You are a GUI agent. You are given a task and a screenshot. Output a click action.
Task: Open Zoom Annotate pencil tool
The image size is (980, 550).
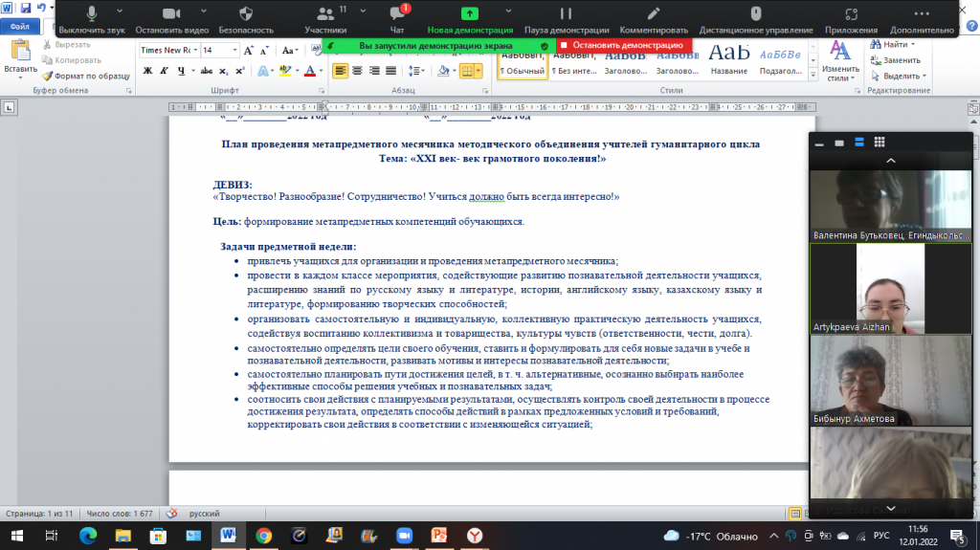tap(653, 19)
